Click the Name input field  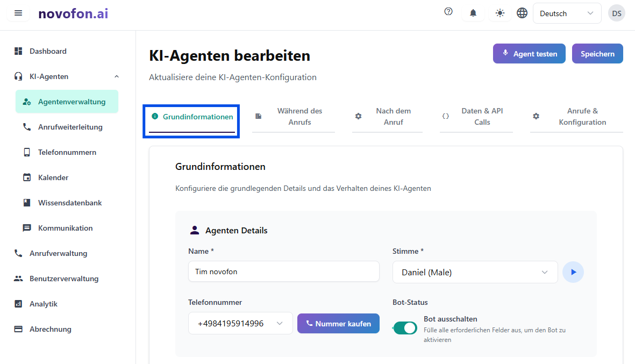click(x=283, y=272)
